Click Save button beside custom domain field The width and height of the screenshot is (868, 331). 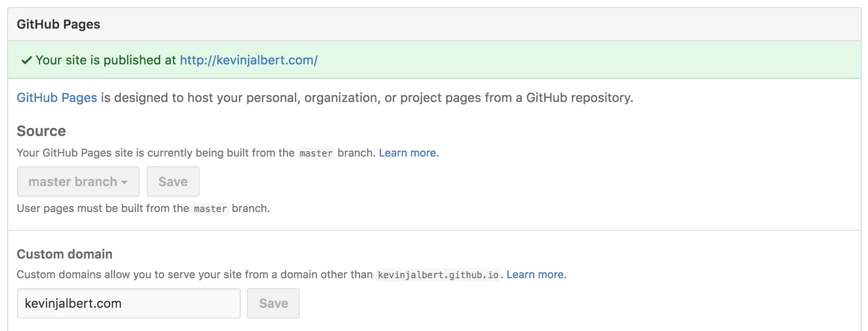273,303
